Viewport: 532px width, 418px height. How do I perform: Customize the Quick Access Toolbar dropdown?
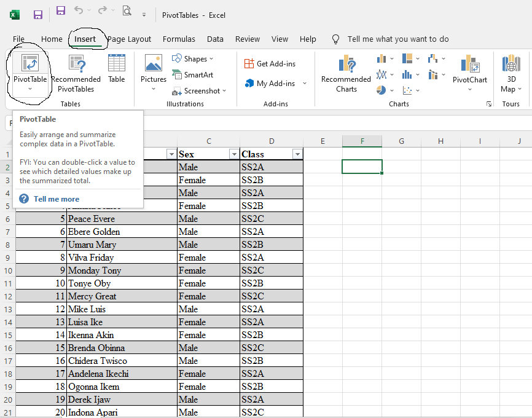(x=144, y=15)
